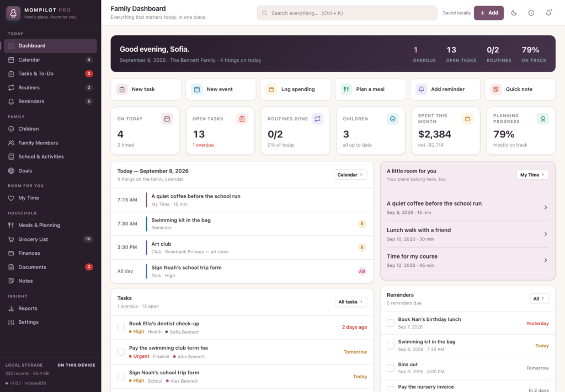Image resolution: width=565 pixels, height=392 pixels.
Task: Open All tasks from Tasks panel
Action: [x=351, y=302]
